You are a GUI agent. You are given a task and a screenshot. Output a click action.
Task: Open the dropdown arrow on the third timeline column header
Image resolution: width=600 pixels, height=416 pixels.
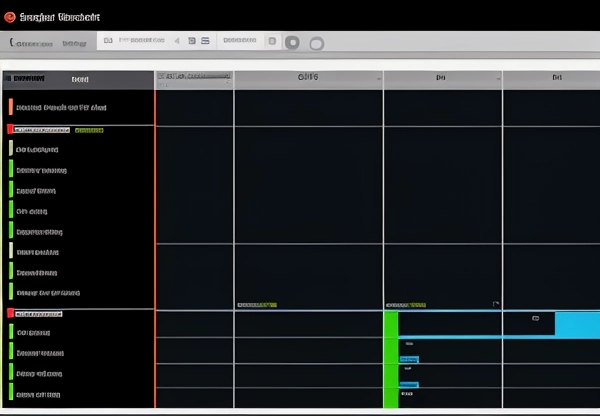tap(378, 79)
